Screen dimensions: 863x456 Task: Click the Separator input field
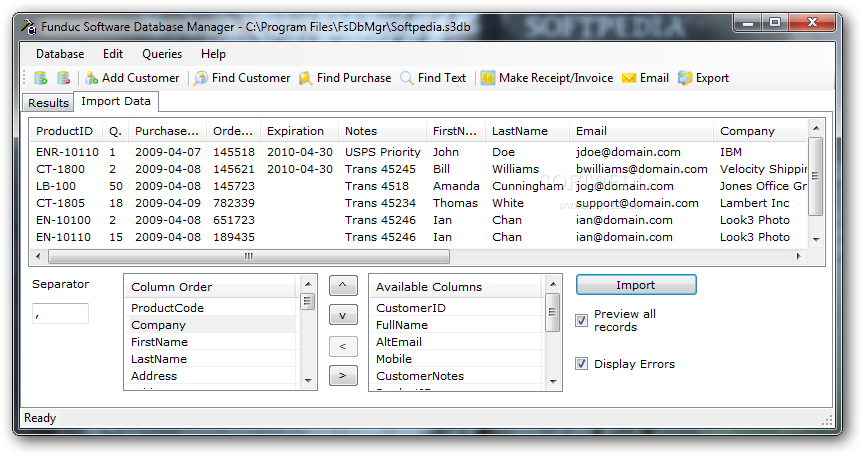(x=60, y=314)
